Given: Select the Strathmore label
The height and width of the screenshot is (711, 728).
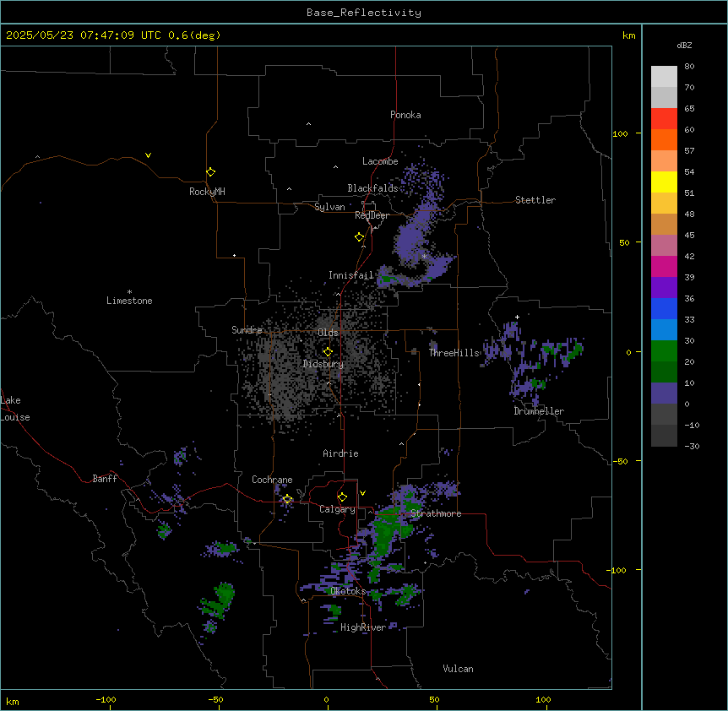Looking at the screenshot, I should (x=436, y=513).
